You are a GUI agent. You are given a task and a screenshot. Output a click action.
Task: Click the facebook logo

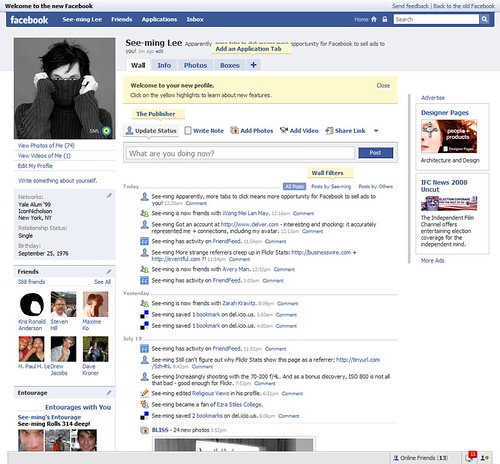[29, 20]
